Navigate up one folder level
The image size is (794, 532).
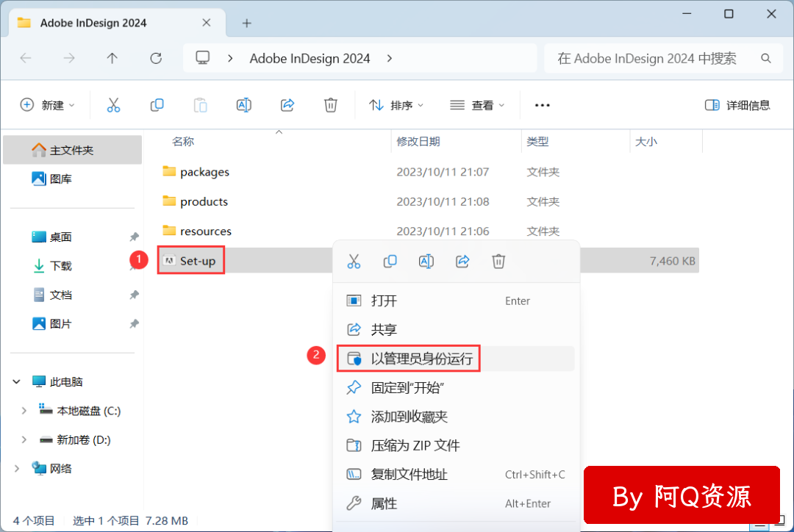[x=112, y=59]
